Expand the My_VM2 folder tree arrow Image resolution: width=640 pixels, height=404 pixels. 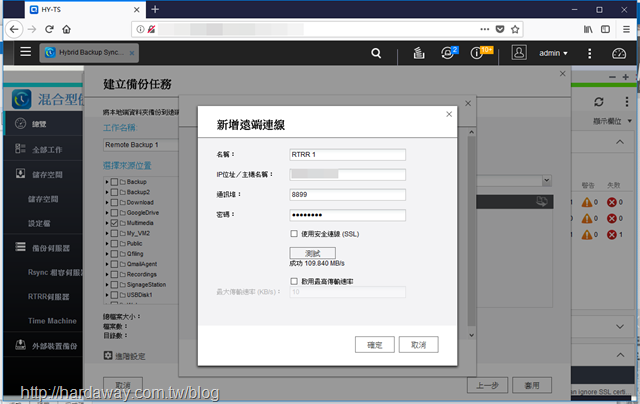(x=107, y=233)
